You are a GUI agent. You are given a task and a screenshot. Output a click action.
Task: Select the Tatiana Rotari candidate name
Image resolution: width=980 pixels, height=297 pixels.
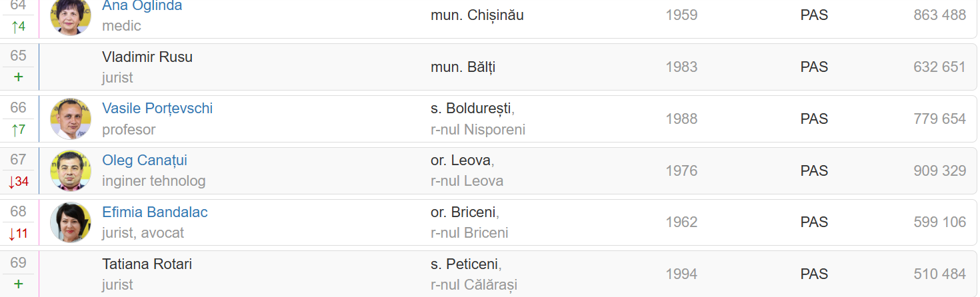point(147,264)
